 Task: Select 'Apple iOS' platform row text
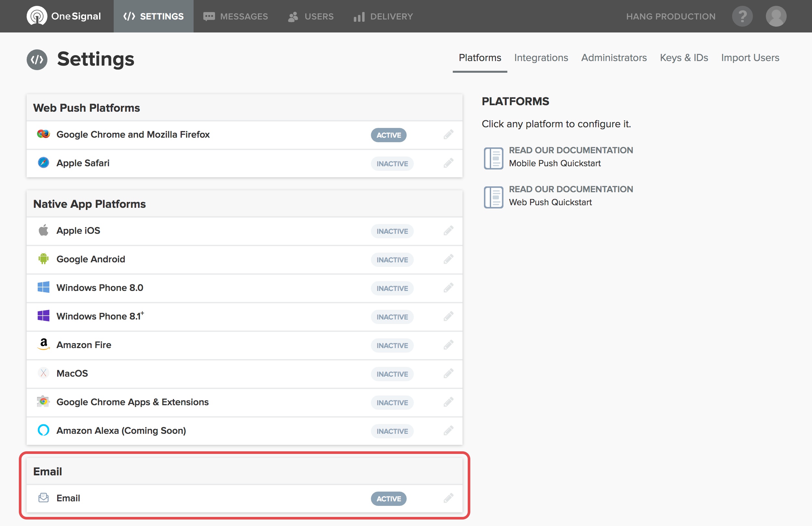coord(78,231)
